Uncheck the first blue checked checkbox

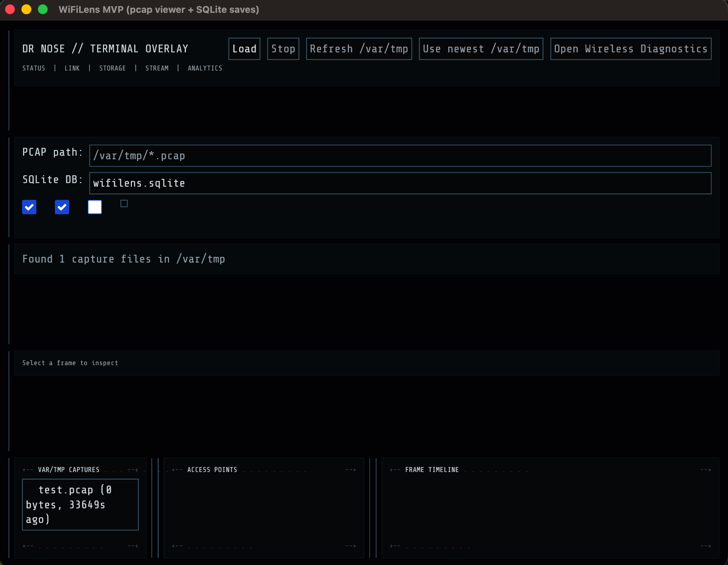(29, 207)
